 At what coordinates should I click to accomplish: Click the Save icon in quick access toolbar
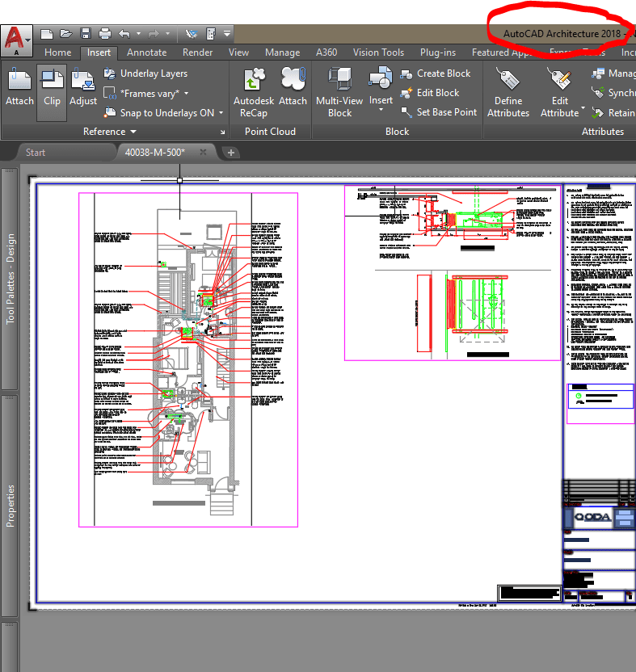86,34
